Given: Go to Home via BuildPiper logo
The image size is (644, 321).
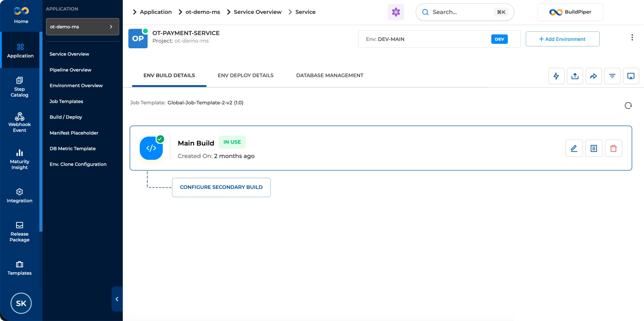Looking at the screenshot, I should pos(21,15).
